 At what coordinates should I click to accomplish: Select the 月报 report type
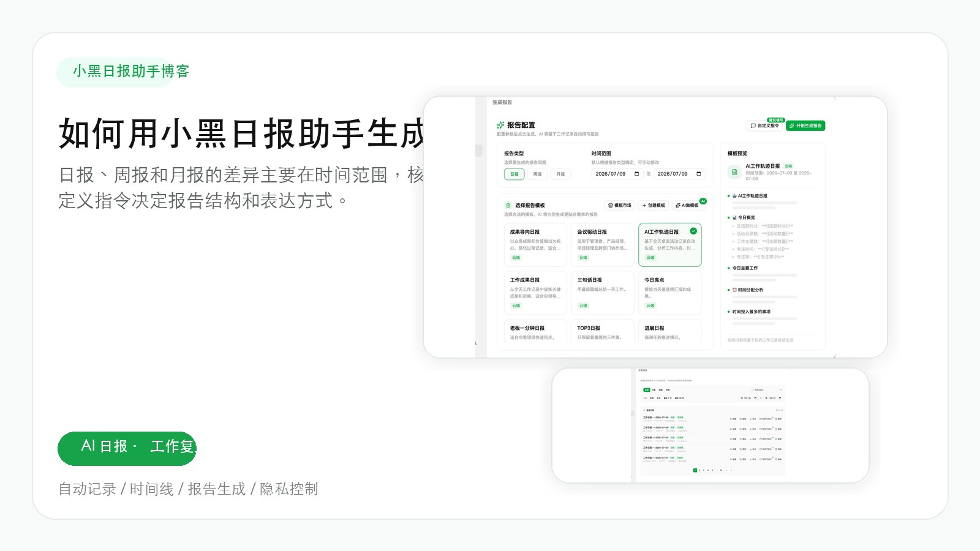tap(560, 174)
